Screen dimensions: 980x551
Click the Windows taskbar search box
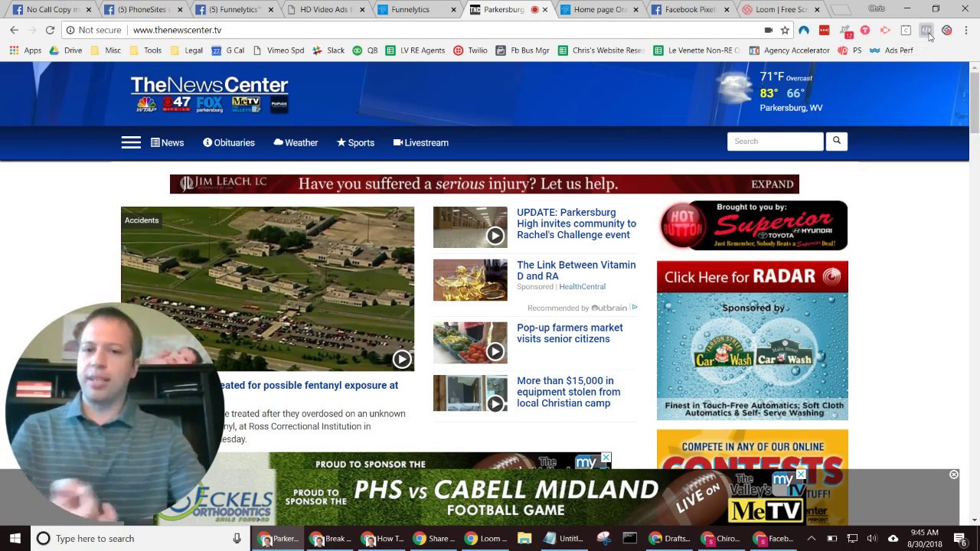[140, 538]
